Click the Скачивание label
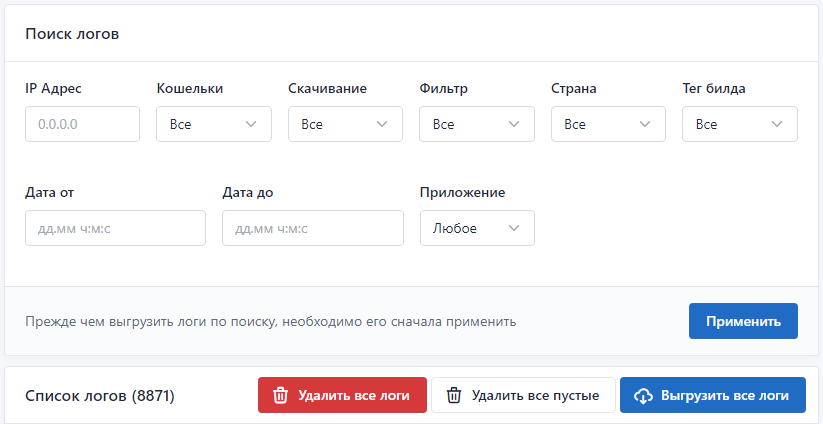The width and height of the screenshot is (823, 424). [328, 89]
